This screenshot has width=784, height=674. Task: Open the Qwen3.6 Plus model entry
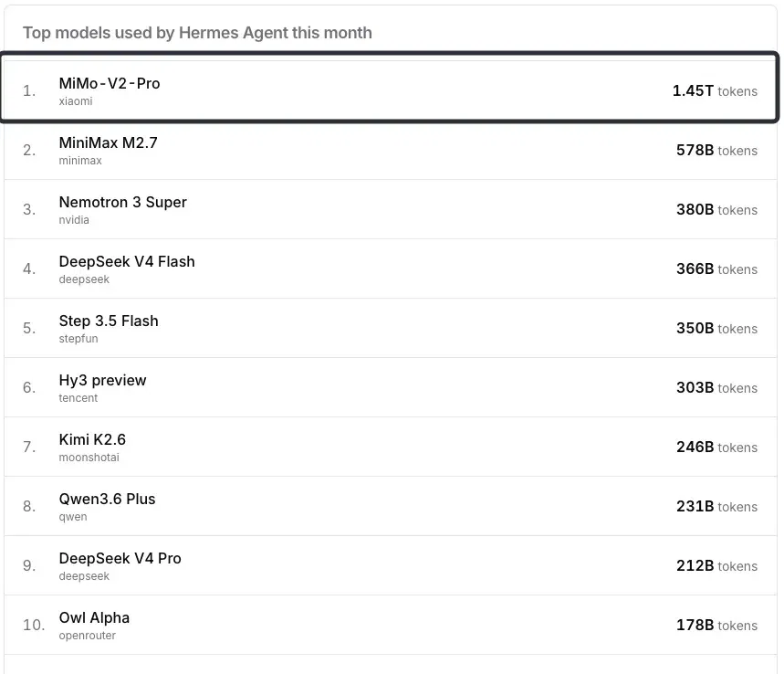coord(390,506)
